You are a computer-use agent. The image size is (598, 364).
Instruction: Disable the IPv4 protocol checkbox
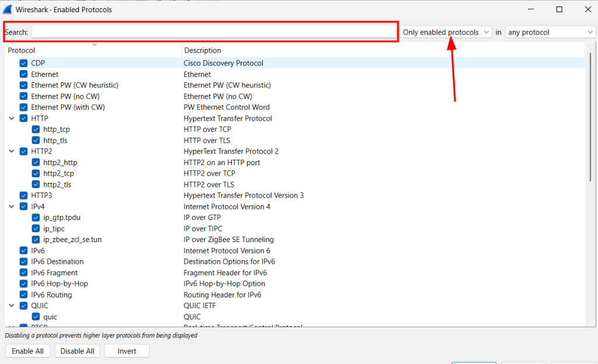[x=23, y=206]
